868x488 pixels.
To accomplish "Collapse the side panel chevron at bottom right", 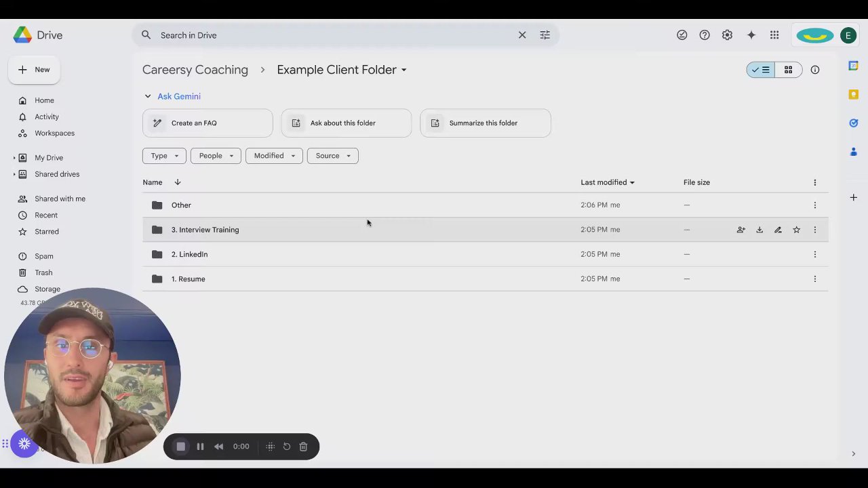I will pyautogui.click(x=853, y=453).
